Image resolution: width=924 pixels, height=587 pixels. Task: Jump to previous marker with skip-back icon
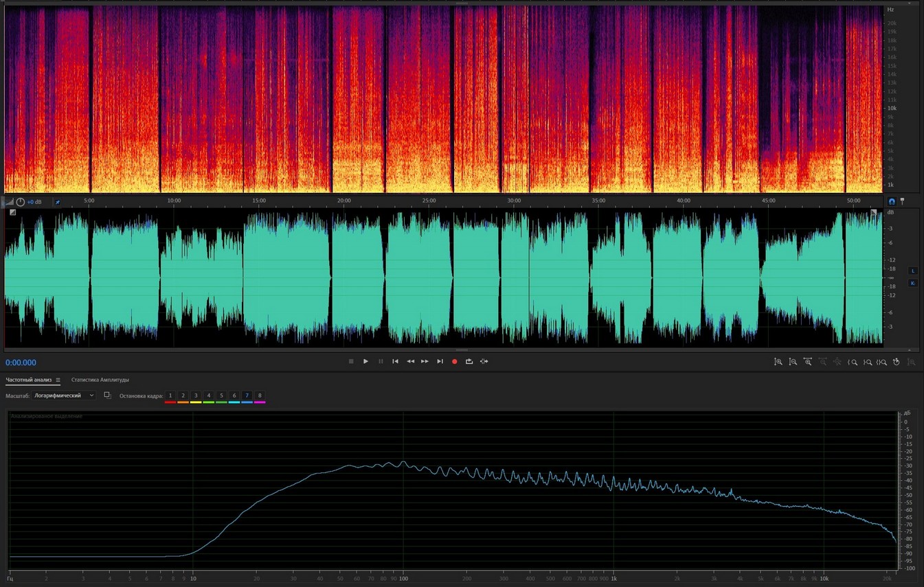tap(395, 361)
